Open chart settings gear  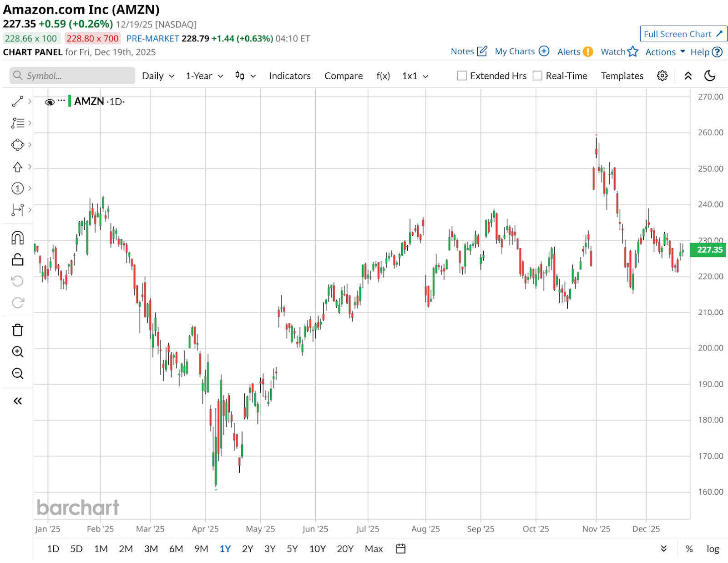tap(662, 76)
